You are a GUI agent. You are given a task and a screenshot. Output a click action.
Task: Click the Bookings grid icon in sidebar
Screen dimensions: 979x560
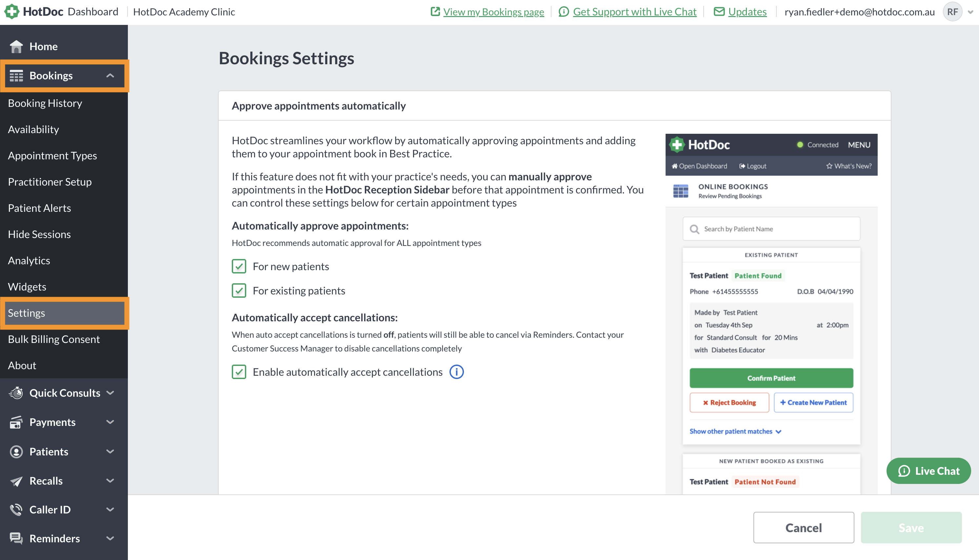(16, 76)
